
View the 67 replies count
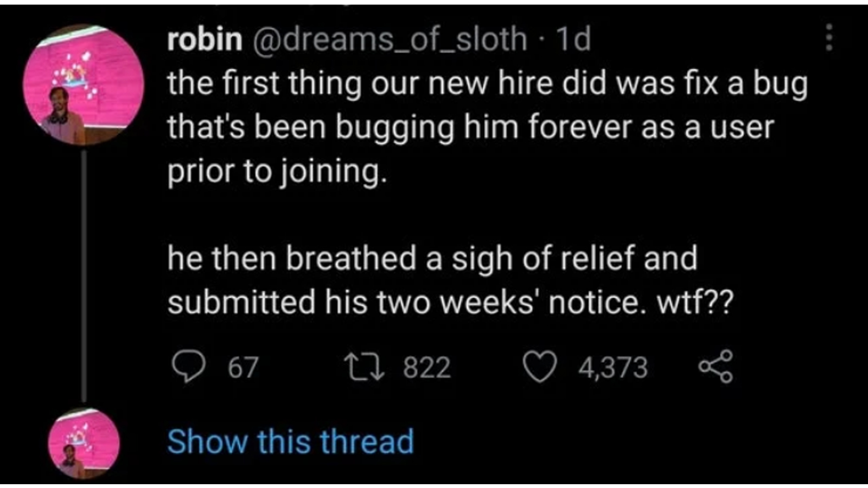(x=242, y=368)
